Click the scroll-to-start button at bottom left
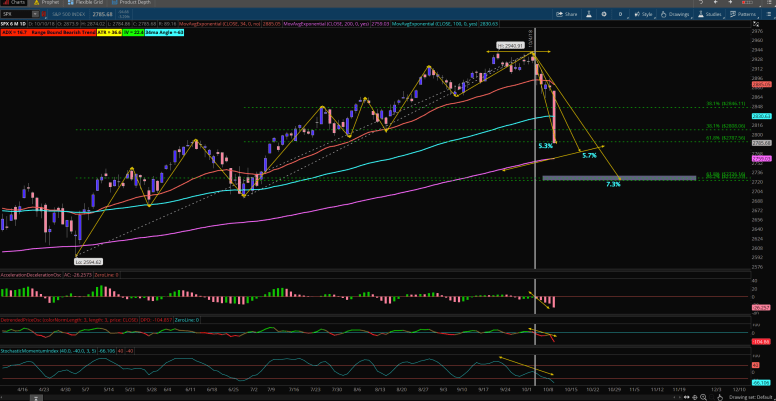 tap(34, 397)
